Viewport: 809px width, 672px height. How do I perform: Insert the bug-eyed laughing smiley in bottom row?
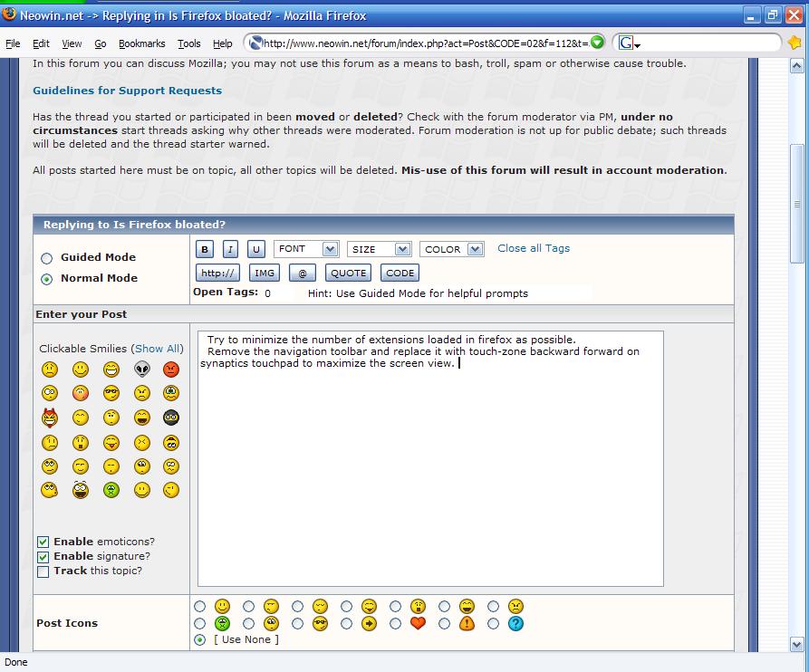81,490
